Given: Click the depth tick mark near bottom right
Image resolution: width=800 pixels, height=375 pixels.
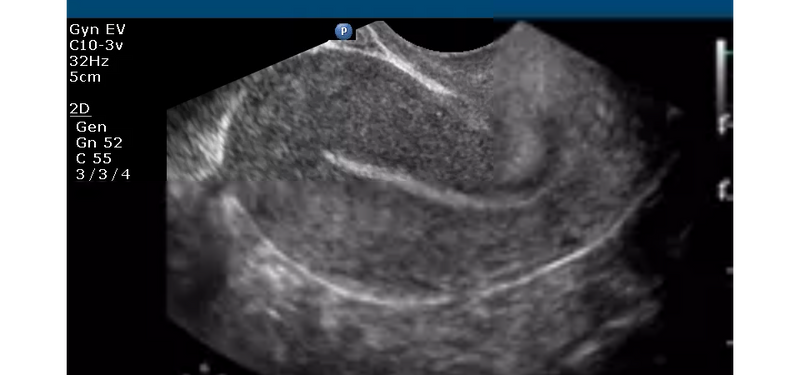Looking at the screenshot, I should click(x=729, y=343).
